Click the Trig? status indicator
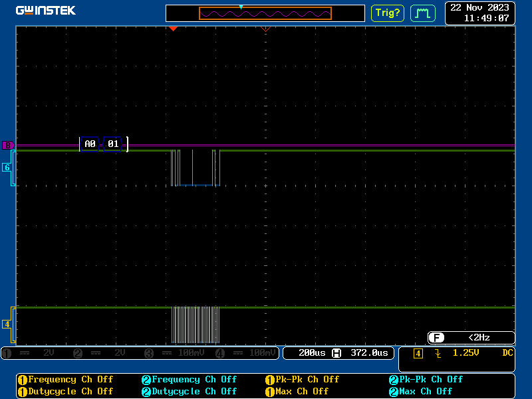This screenshot has height=399, width=532. [388, 13]
